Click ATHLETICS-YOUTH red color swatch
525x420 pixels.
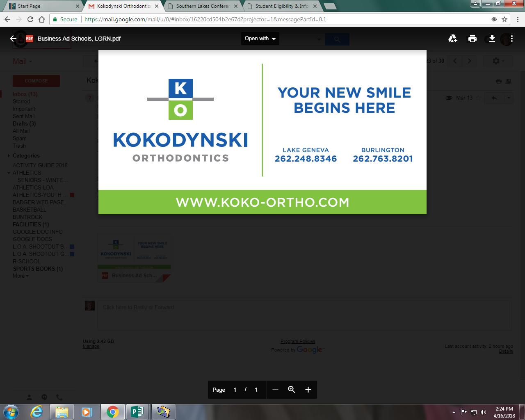point(72,195)
